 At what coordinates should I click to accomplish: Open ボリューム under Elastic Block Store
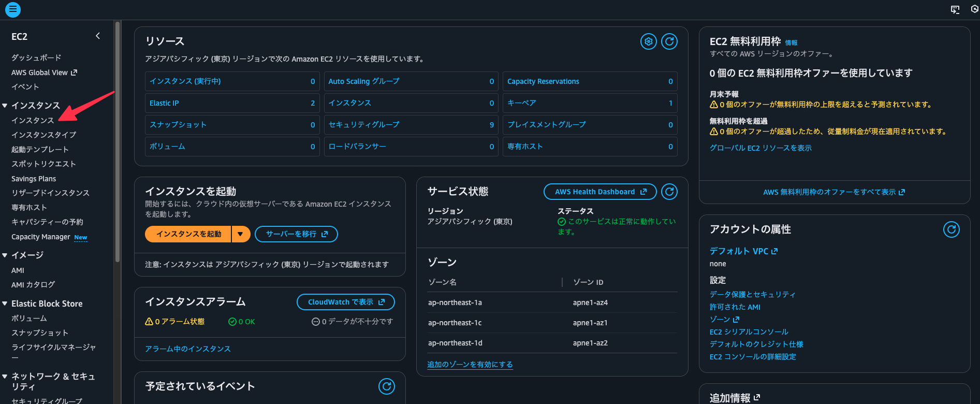[x=29, y=318]
